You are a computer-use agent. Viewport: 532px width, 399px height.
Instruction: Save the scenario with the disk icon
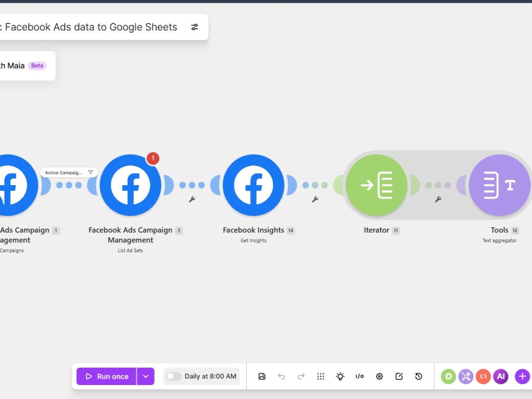262,376
